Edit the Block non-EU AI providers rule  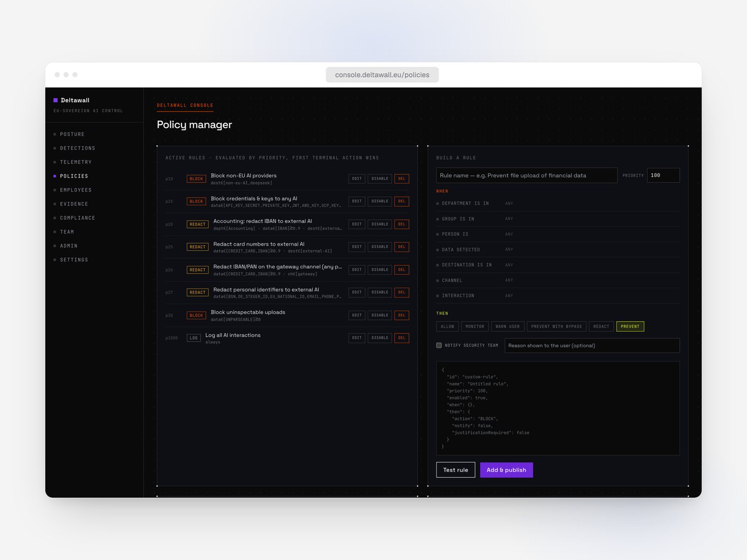pos(357,179)
